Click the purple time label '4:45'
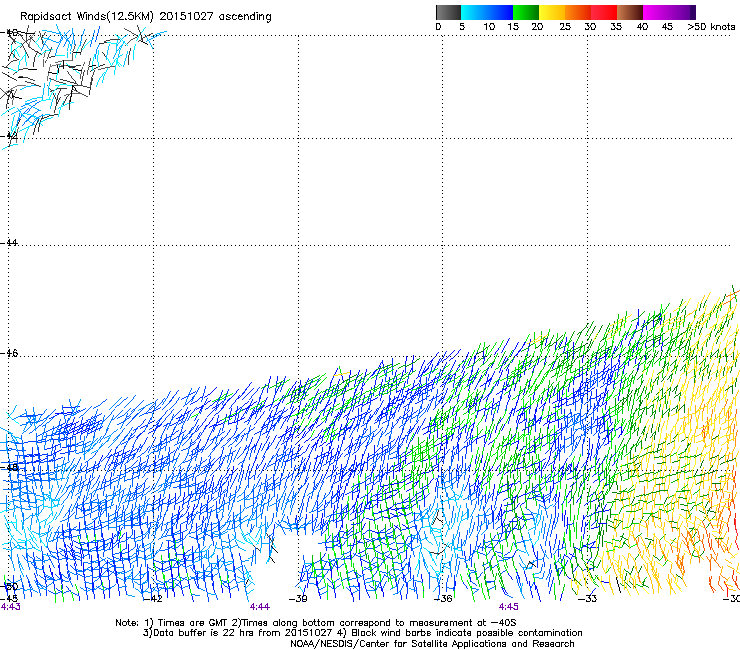The image size is (740, 650). click(508, 607)
